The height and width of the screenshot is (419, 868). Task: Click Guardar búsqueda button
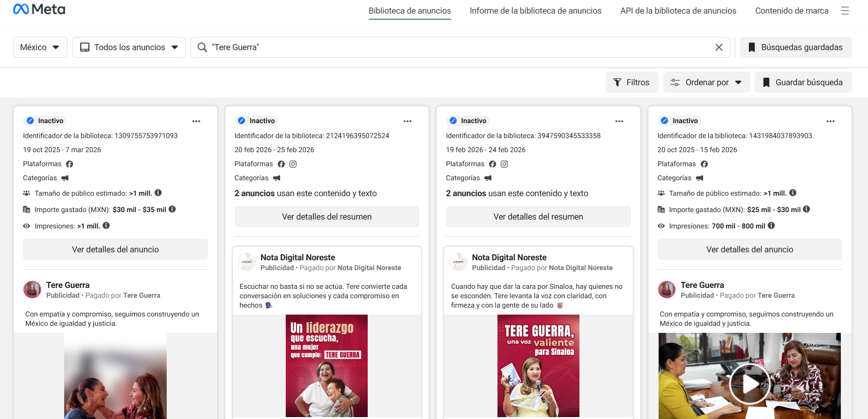[x=803, y=82]
